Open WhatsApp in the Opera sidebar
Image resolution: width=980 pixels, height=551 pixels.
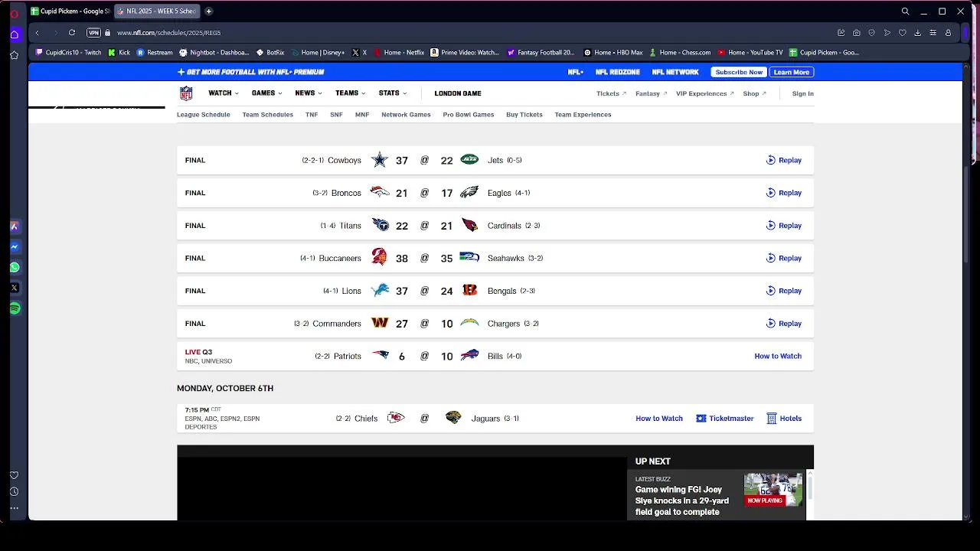15,268
